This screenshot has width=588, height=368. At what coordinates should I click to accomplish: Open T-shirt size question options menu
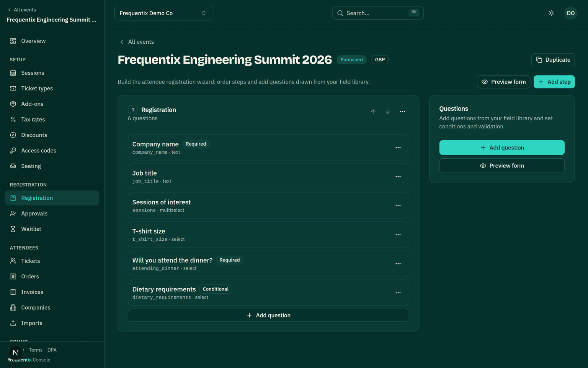398,235
